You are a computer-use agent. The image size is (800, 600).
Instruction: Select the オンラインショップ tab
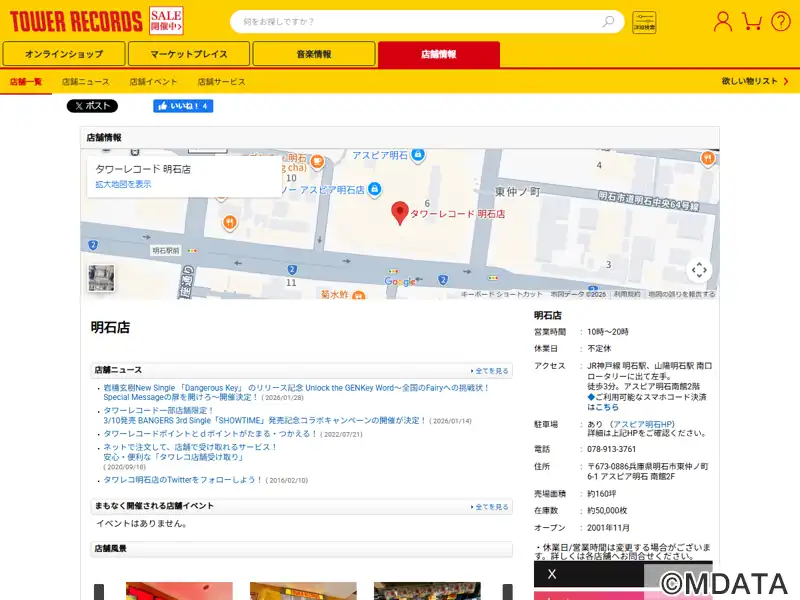[64, 54]
